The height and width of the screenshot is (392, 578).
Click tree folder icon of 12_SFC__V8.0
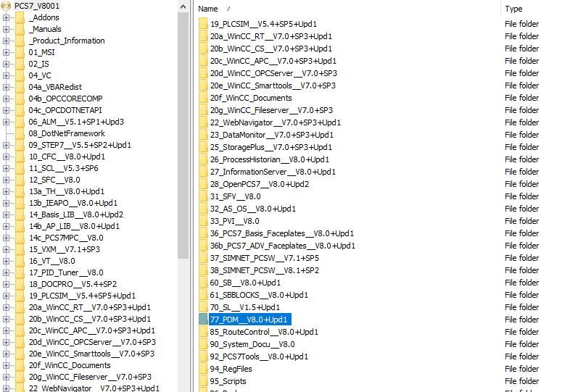(20, 180)
